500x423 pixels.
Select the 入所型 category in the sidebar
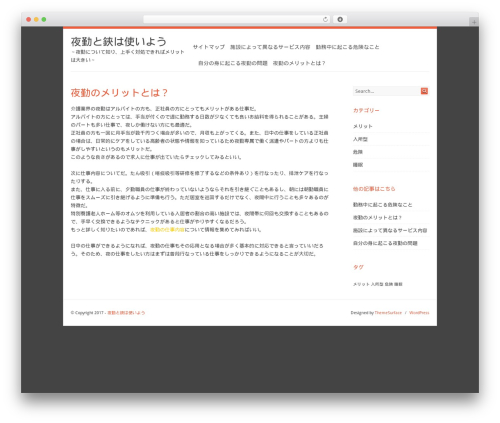coord(360,139)
